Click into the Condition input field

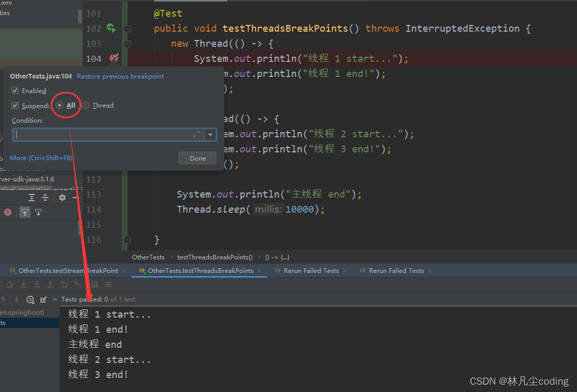click(x=108, y=135)
